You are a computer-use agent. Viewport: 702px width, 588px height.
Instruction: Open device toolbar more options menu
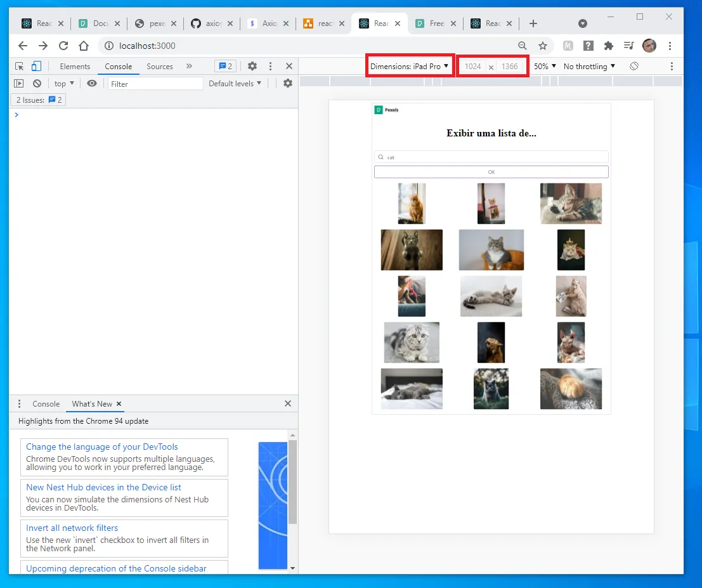click(672, 66)
